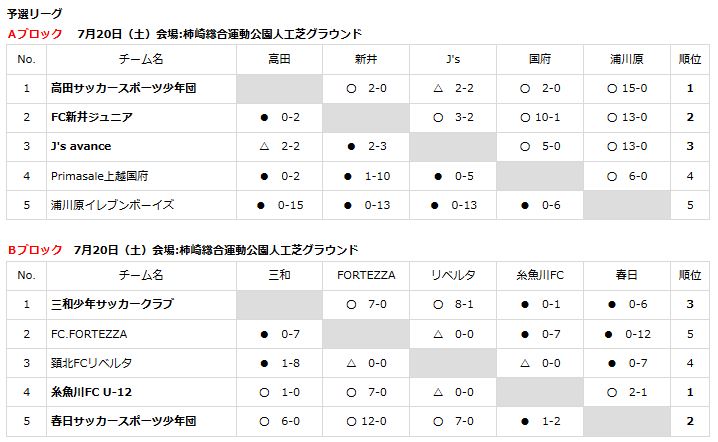Click the 三和少年サッカークラブ team name
Viewport: 718px width, 442px height.
coord(112,304)
